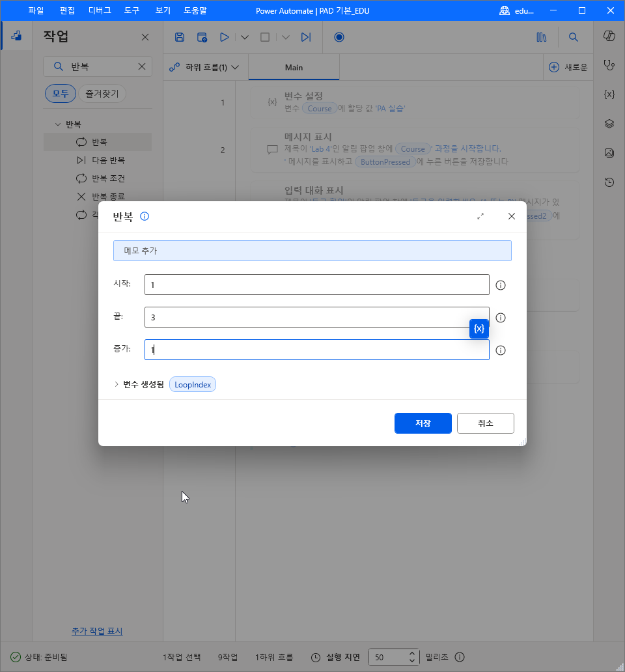Click the info icon beside 반복 title

[x=145, y=216]
